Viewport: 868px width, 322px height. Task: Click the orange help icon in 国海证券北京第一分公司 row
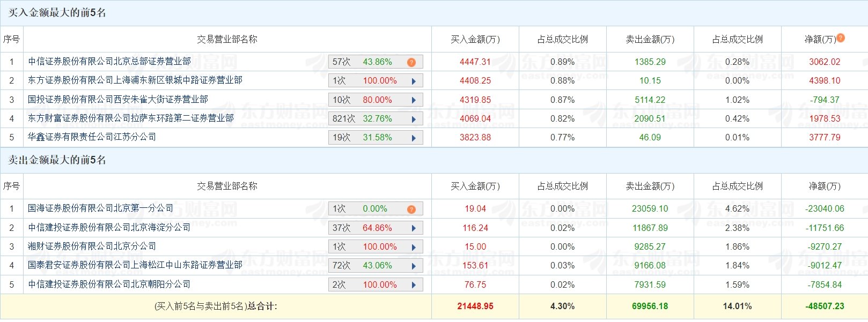[411, 209]
